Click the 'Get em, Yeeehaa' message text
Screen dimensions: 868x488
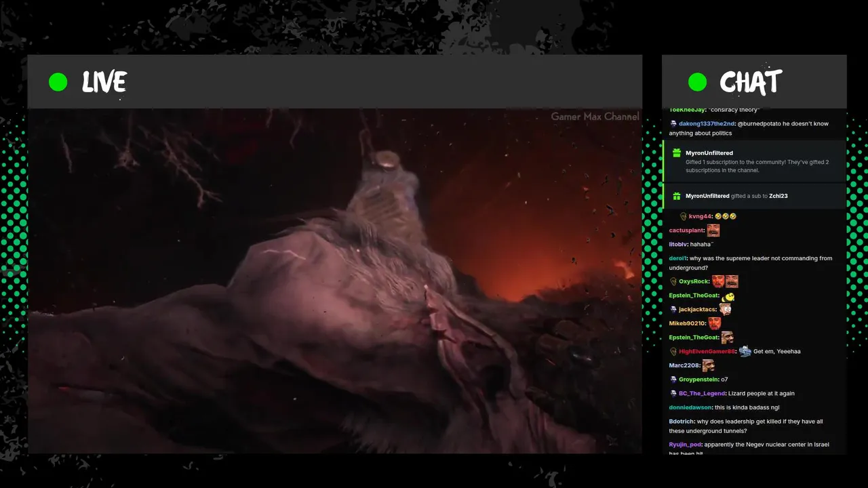pos(777,351)
